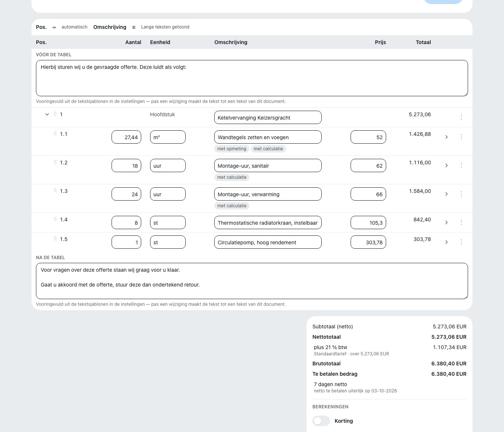Screen dimensions: 504x432
Task: Grab drag handle of chapter row 1
Action: click(x=55, y=114)
